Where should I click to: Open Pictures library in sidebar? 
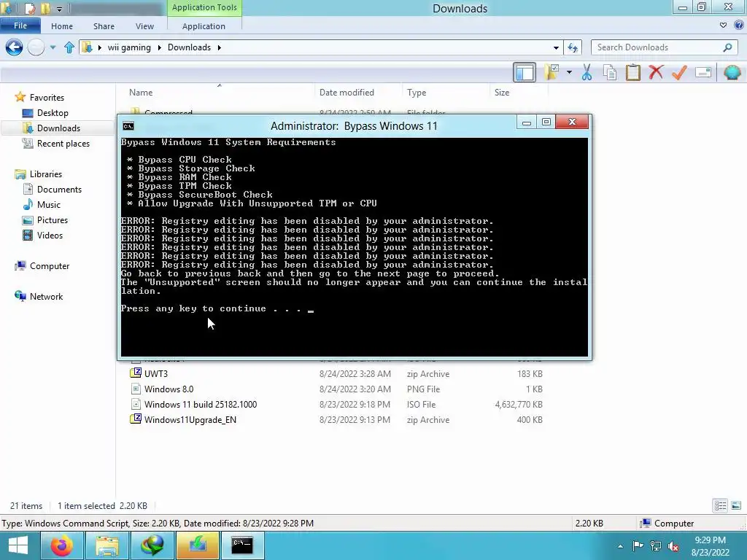click(x=53, y=220)
